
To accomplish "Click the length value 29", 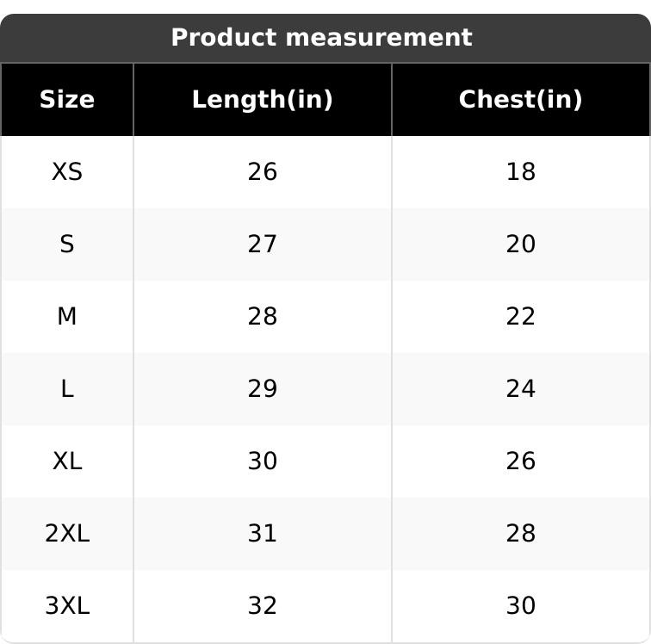I will point(262,389).
